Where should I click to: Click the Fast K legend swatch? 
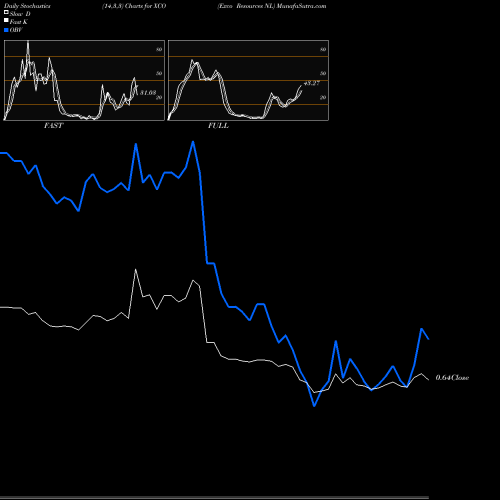[6, 21]
